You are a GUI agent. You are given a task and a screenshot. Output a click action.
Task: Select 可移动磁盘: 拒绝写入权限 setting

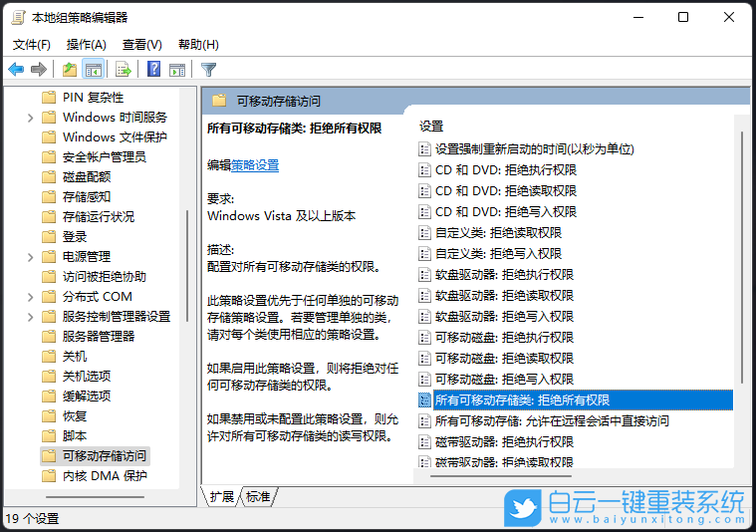(x=504, y=380)
